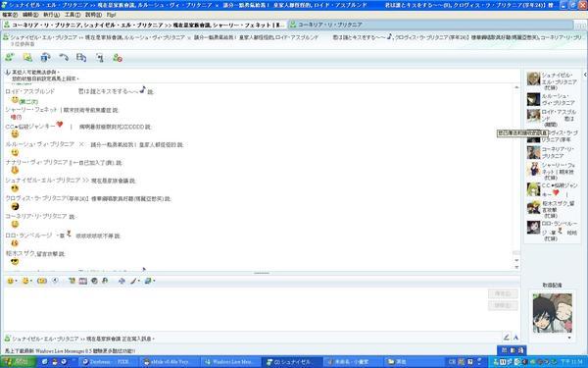Open the emoticon picker smiley icon

coord(10,281)
